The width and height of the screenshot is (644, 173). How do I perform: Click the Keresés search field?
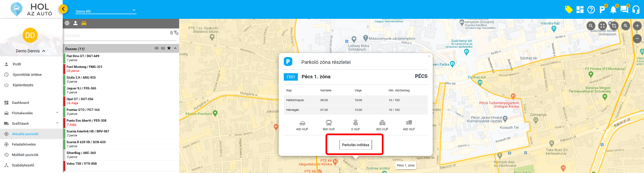[x=116, y=35]
